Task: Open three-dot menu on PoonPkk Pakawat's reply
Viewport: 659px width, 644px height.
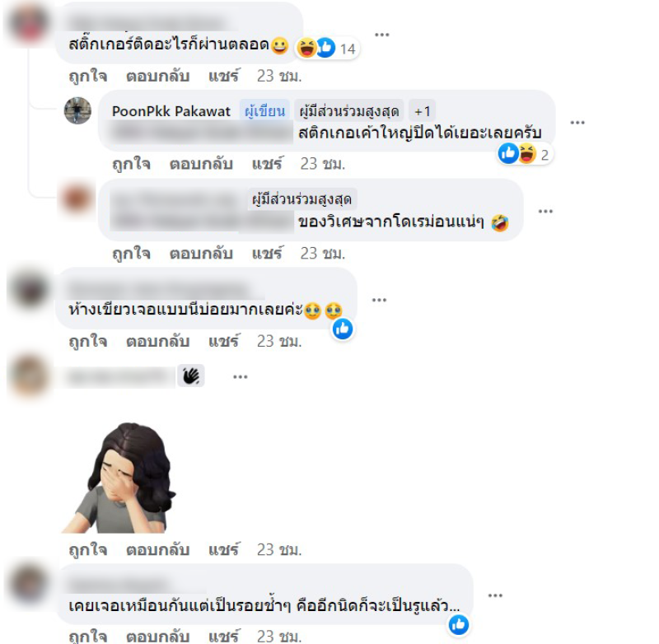Action: 577,123
